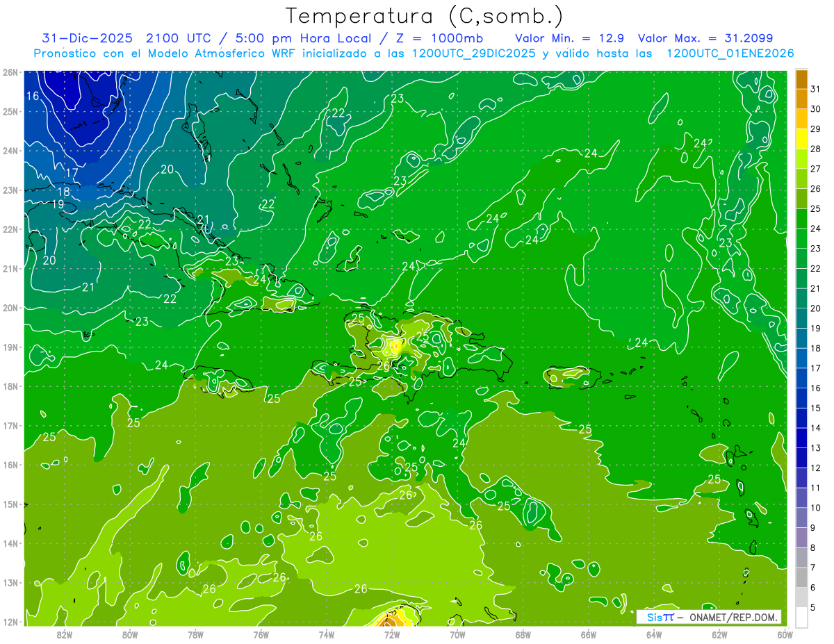Click the 74W longitude axis label
This screenshot has width=834, height=644.
[x=326, y=634]
